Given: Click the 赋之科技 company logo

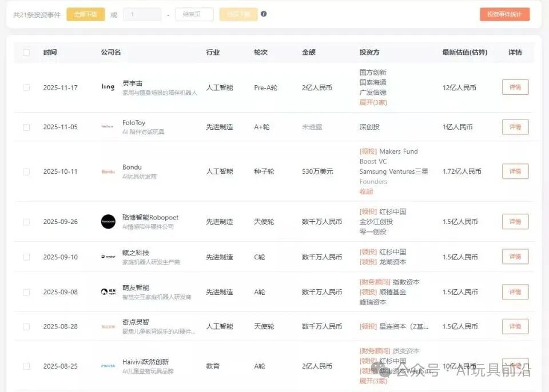Looking at the screenshot, I should (x=108, y=257).
